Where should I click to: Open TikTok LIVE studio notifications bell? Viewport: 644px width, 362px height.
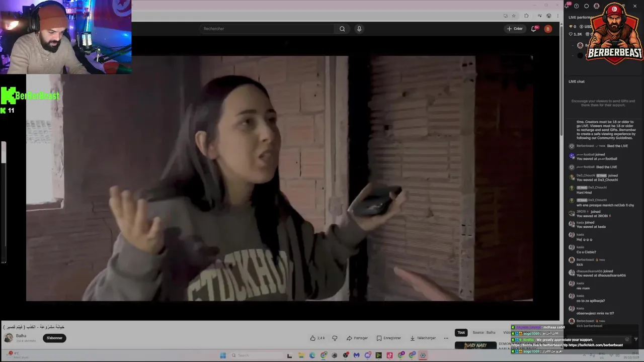tap(568, 6)
